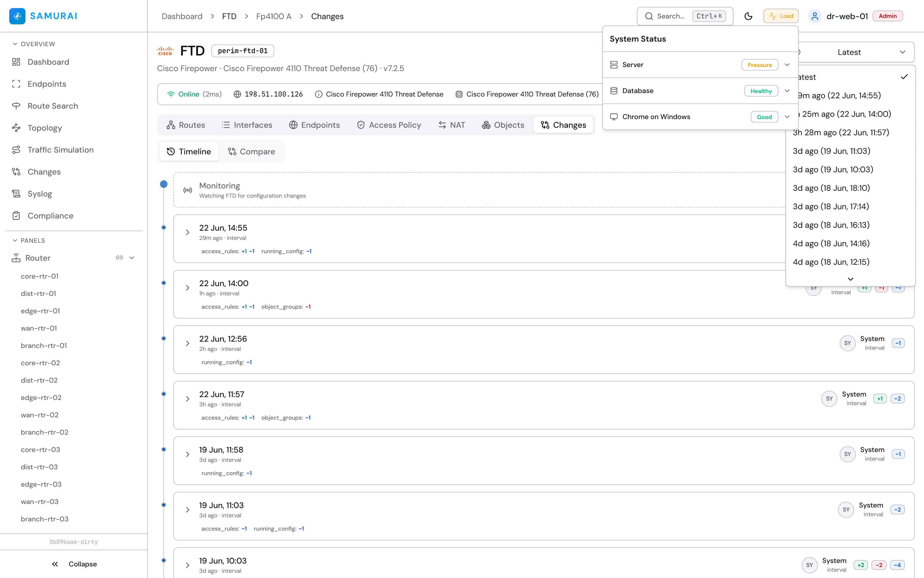Open Dashboard from sidebar icon
Image resolution: width=924 pixels, height=578 pixels.
coord(16,62)
